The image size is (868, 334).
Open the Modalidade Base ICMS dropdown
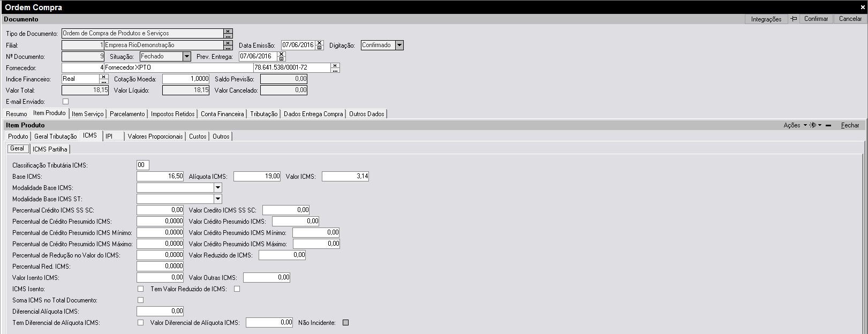tap(217, 188)
